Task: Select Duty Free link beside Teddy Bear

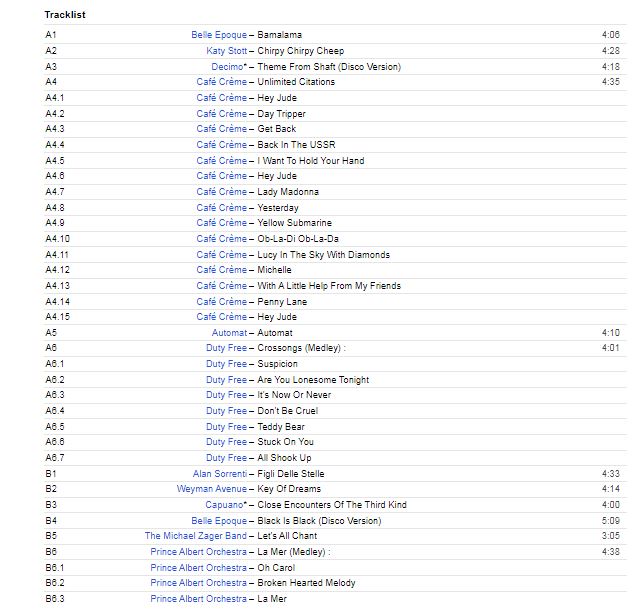Action: (226, 426)
